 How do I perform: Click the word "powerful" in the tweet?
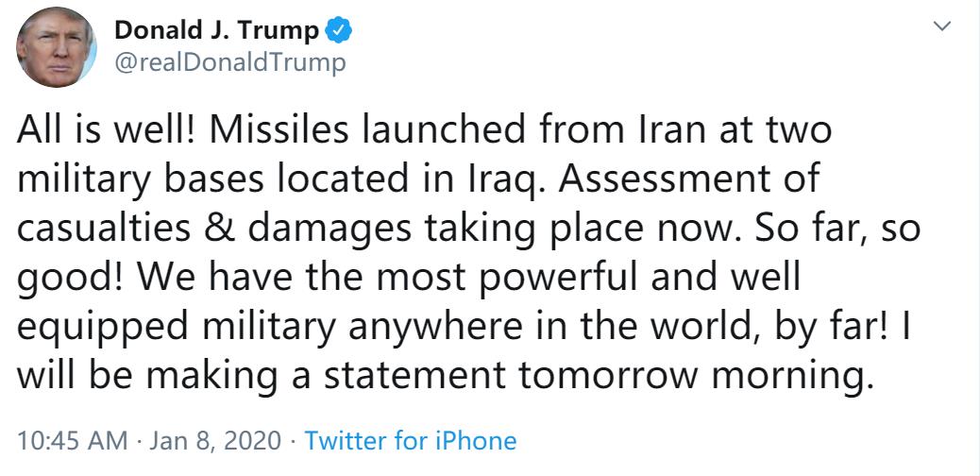pyautogui.click(x=538, y=279)
